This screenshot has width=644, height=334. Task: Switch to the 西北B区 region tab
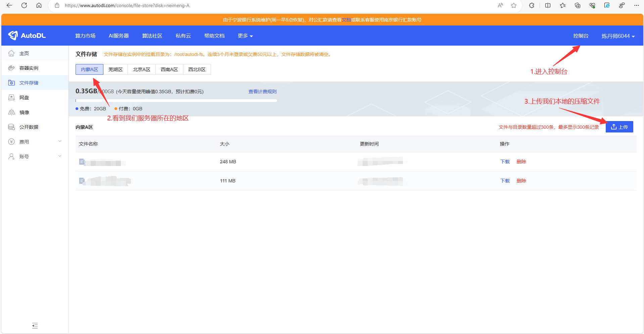(x=197, y=69)
